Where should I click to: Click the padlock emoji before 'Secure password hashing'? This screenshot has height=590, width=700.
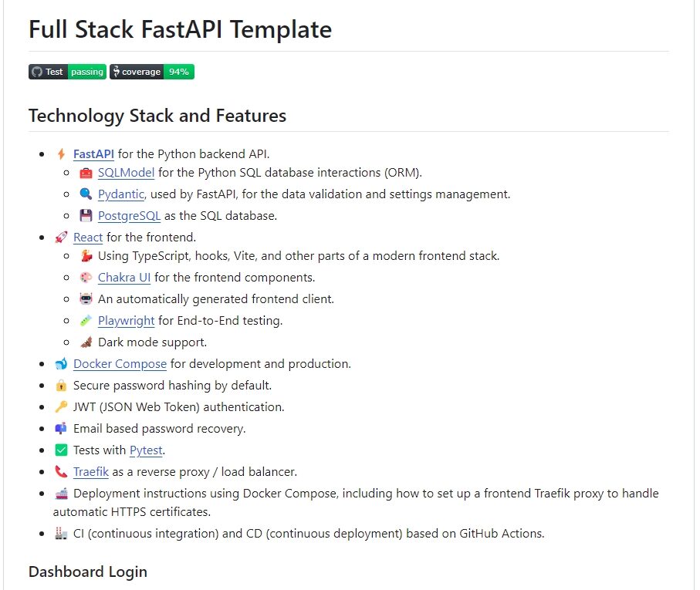click(61, 386)
